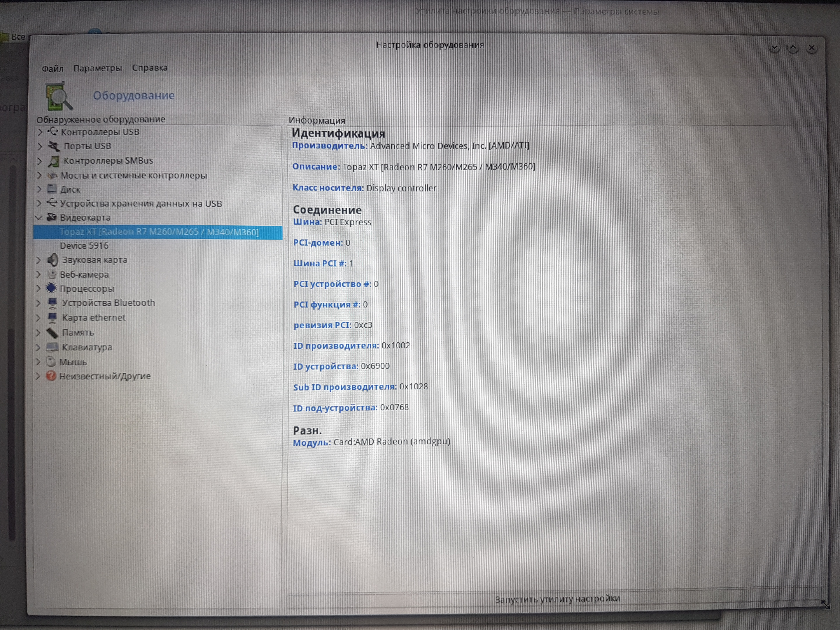The width and height of the screenshot is (840, 630).
Task: Click the Запустить утилиту настройки button
Action: tap(557, 599)
